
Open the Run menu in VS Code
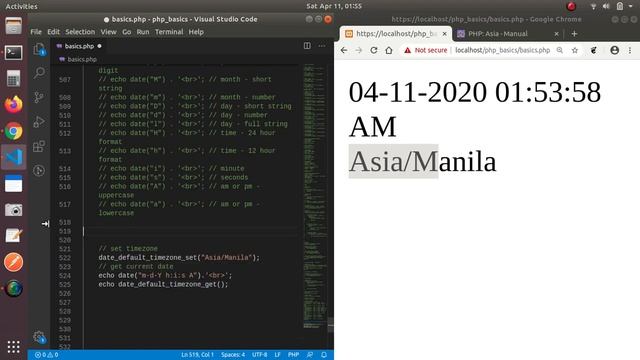point(143,32)
